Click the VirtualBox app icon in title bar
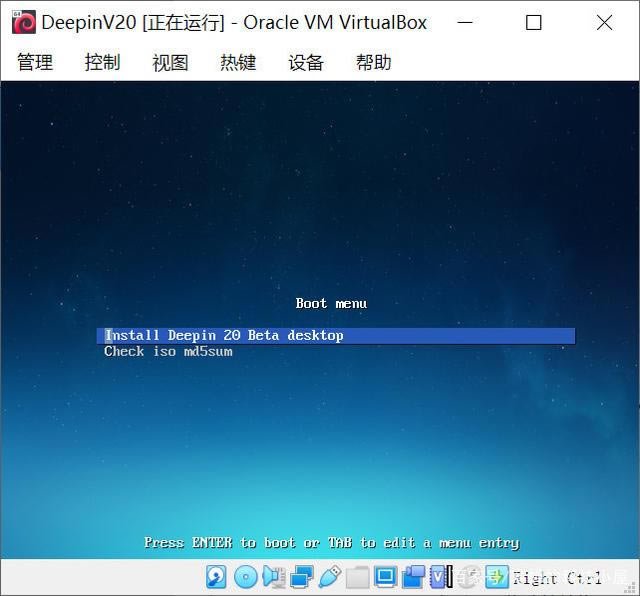 24,22
